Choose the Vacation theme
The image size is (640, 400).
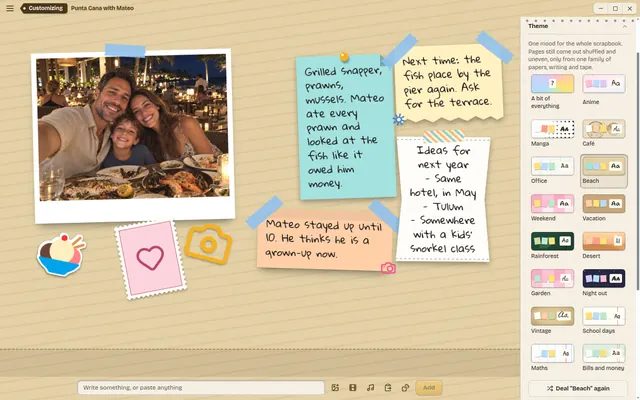point(604,208)
